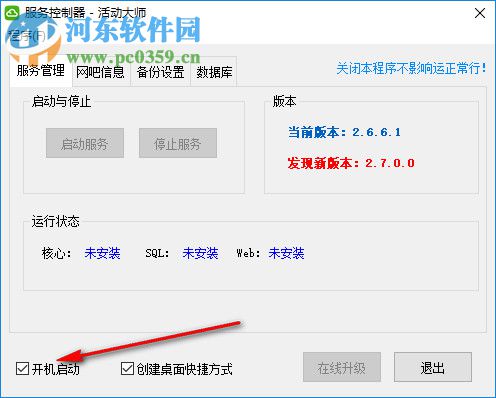Toggle the 开机启动 checkbox

pyautogui.click(x=22, y=369)
